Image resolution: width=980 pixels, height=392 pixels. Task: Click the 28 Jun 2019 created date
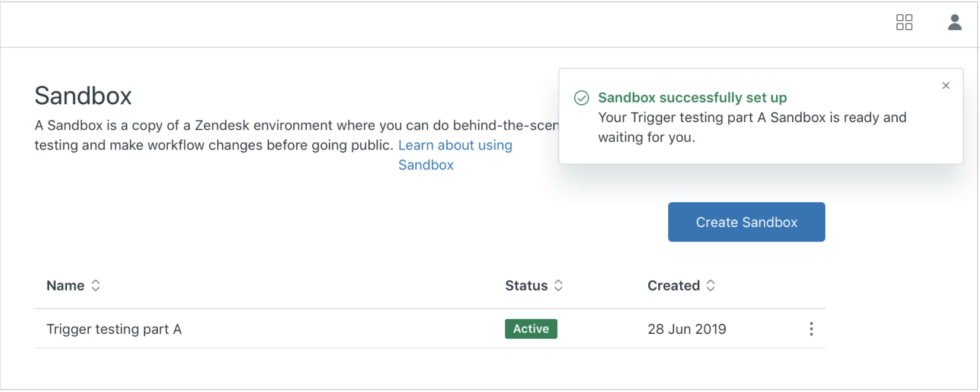tap(687, 329)
